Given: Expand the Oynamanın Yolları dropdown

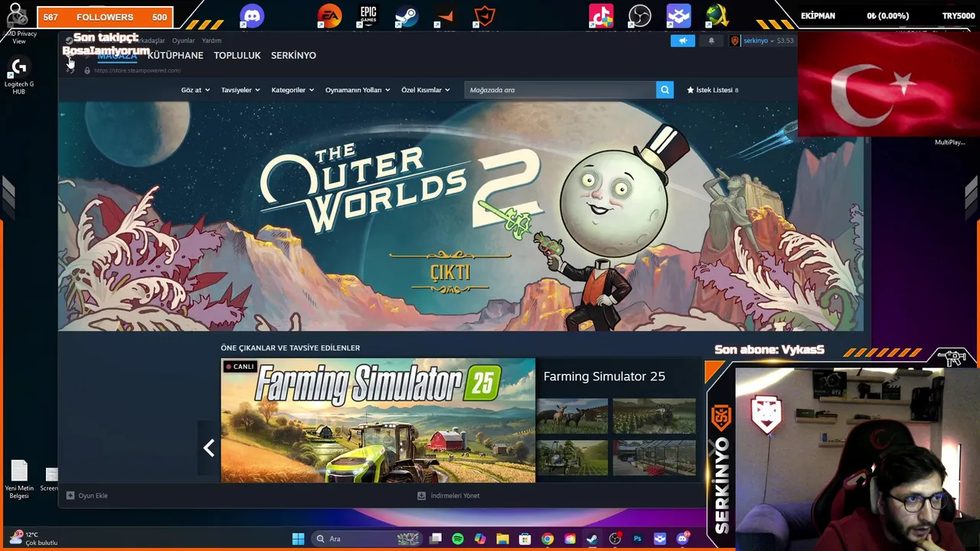Looking at the screenshot, I should pos(358,90).
